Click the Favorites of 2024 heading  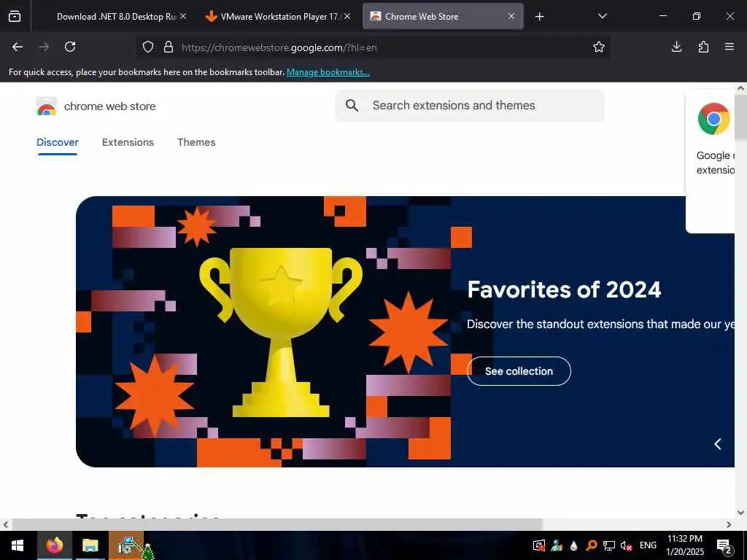tap(564, 289)
